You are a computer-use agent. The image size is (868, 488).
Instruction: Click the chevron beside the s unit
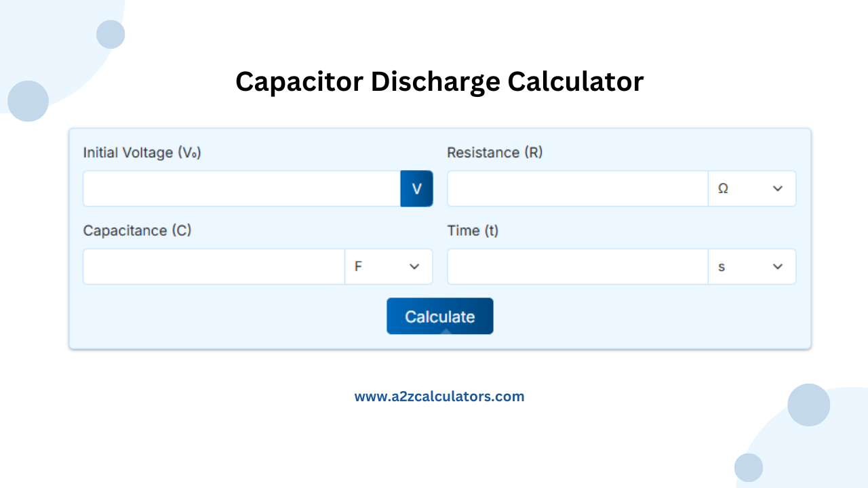tap(777, 266)
